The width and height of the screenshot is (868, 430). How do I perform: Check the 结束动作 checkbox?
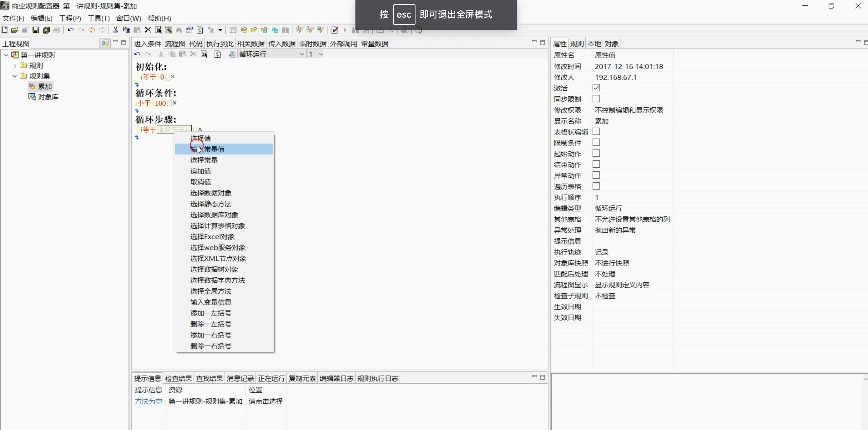[x=596, y=164]
